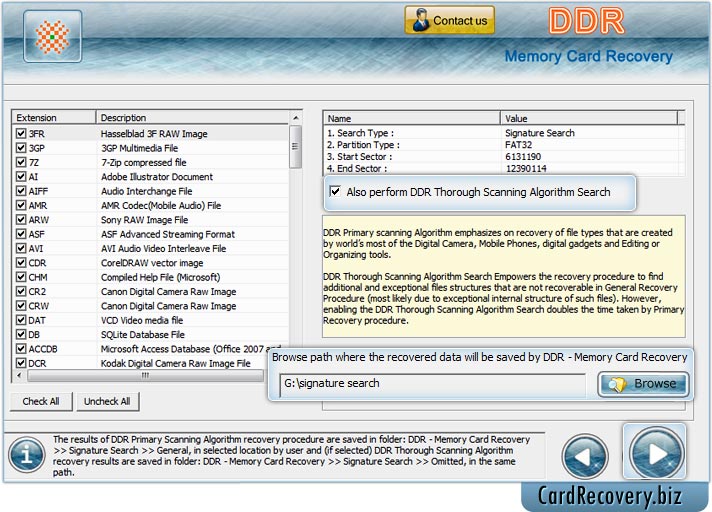The width and height of the screenshot is (712, 512).
Task: Select 'VCD Video media file' text
Action: 142,320
